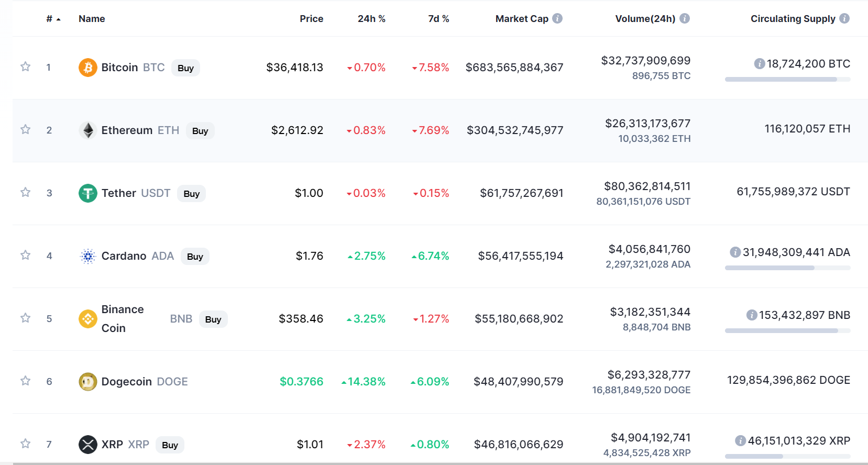The image size is (868, 465).
Task: Sort by the 7d % column header
Action: (438, 19)
